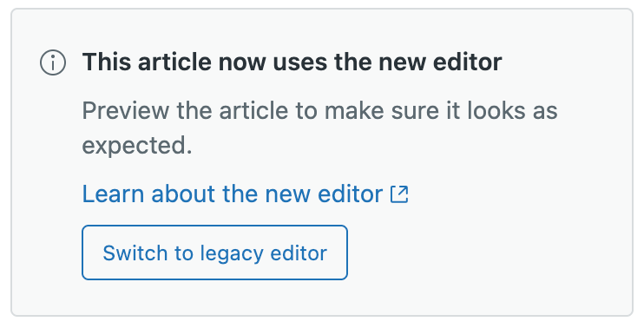Revert to the legacy editor via the button
644x328 pixels.
tap(214, 253)
